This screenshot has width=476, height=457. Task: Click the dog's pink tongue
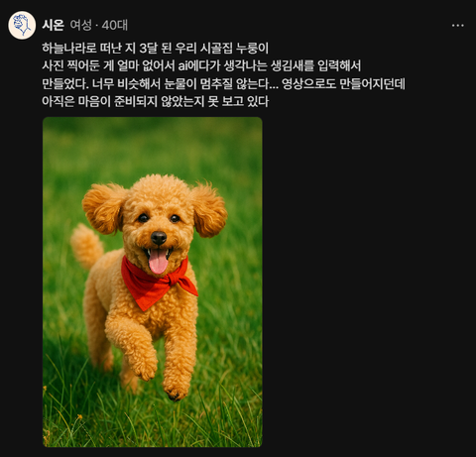click(158, 261)
